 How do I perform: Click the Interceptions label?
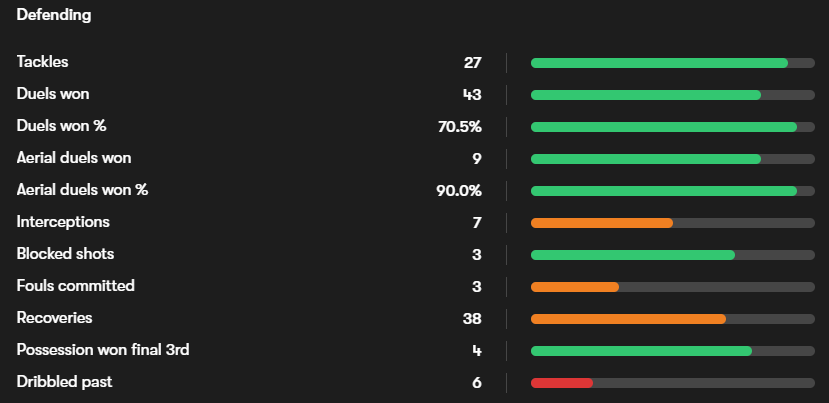coord(63,222)
